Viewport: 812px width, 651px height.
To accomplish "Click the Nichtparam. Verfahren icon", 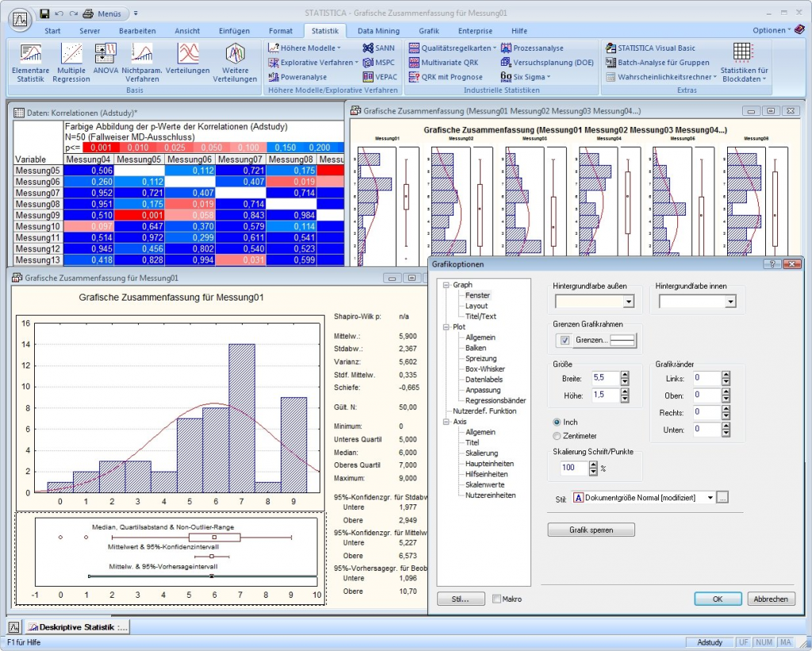I will tap(141, 62).
